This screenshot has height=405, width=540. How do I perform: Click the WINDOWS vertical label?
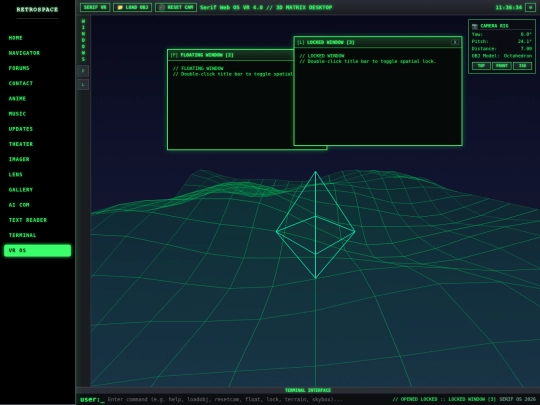[x=83, y=40]
